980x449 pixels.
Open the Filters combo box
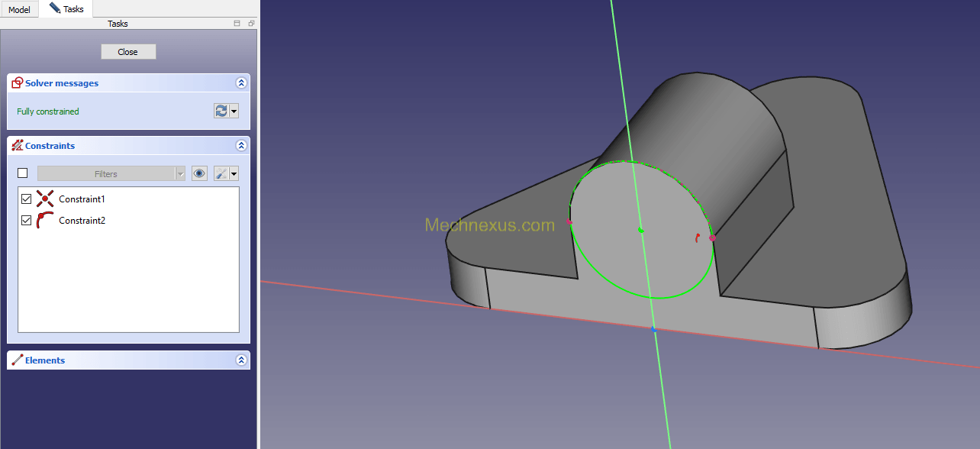111,174
